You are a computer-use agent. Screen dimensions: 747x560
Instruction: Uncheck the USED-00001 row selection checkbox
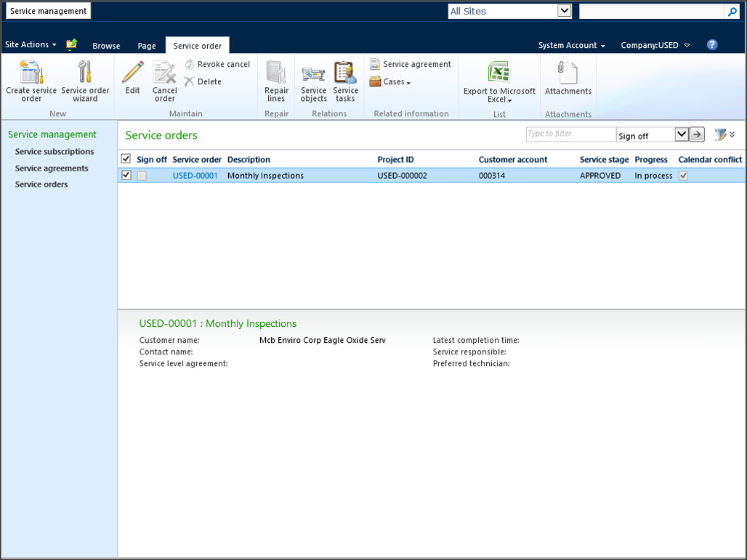(x=126, y=176)
